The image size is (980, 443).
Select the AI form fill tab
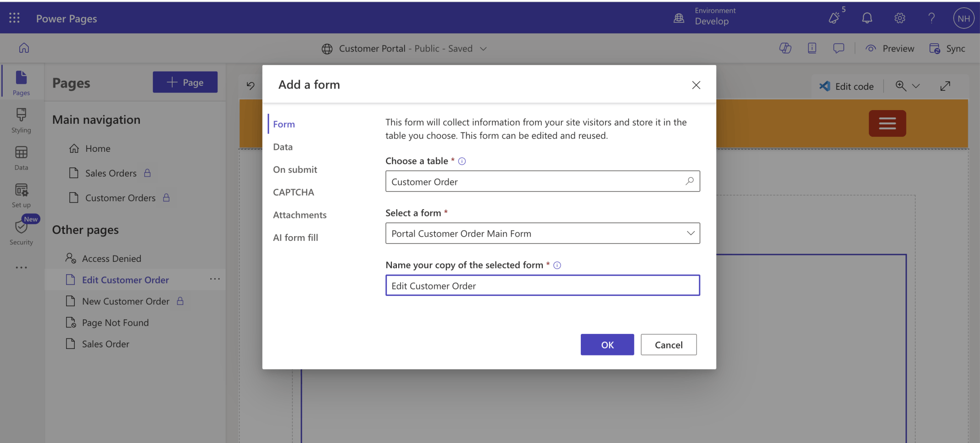(295, 238)
